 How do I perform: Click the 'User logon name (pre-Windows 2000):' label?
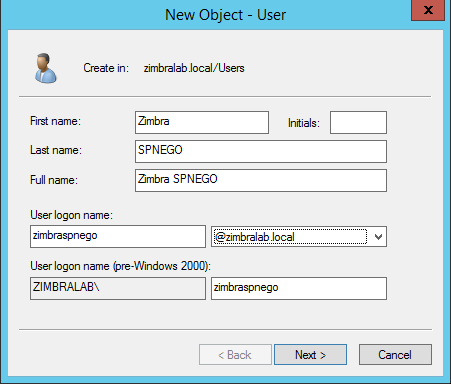[120, 266]
